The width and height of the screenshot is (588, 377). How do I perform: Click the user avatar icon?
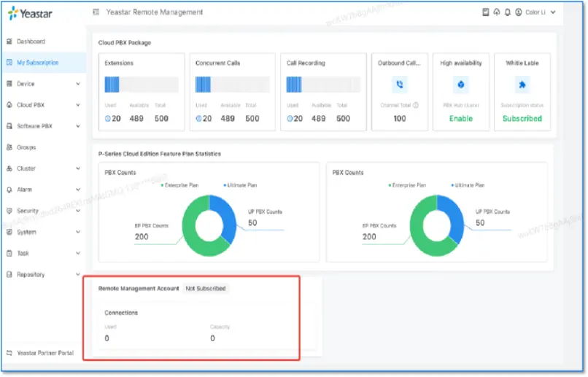[x=518, y=12]
